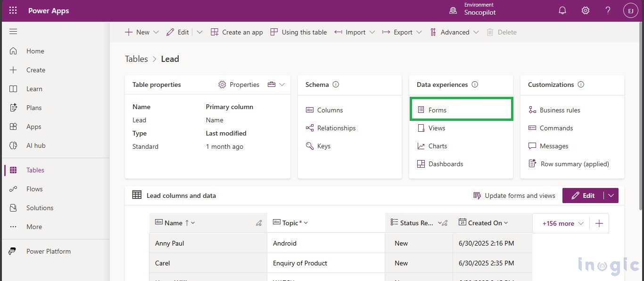Open the help question mark

(x=608, y=10)
